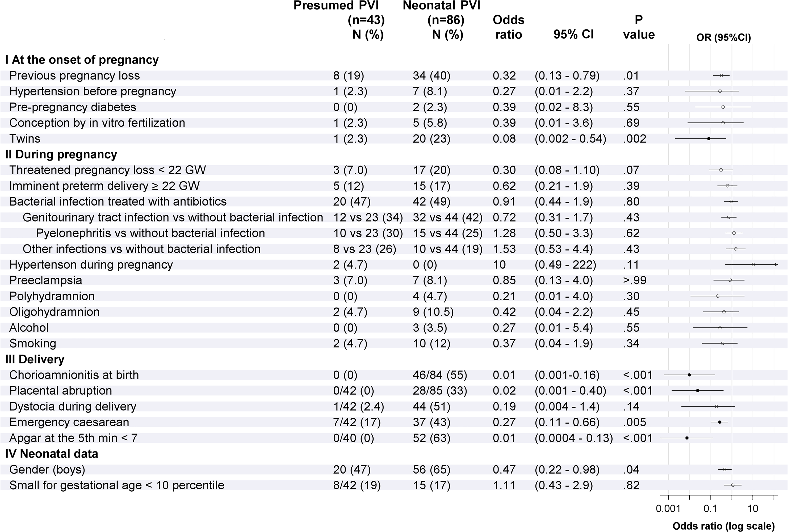Select the 'IV Neonatal data' heading

pos(52,454)
